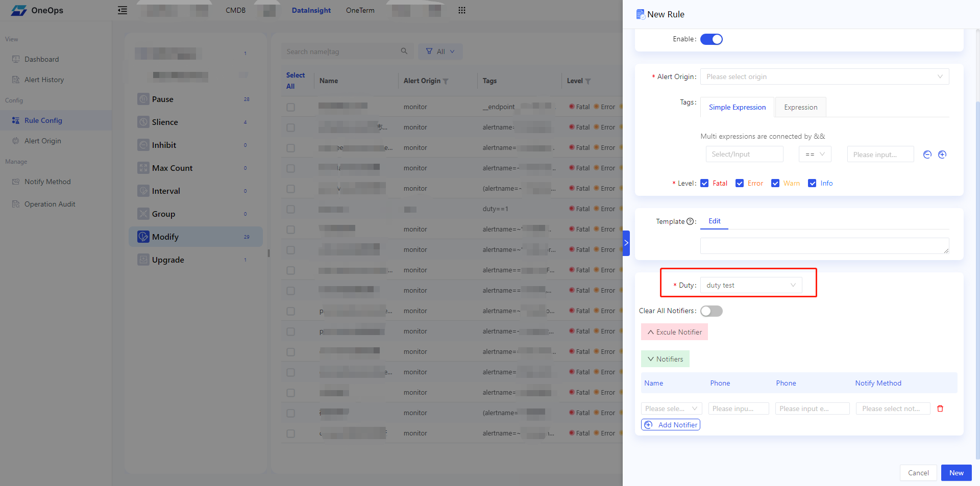Image resolution: width=980 pixels, height=486 pixels.
Task: Click the Slience rule type icon
Action: point(143,122)
